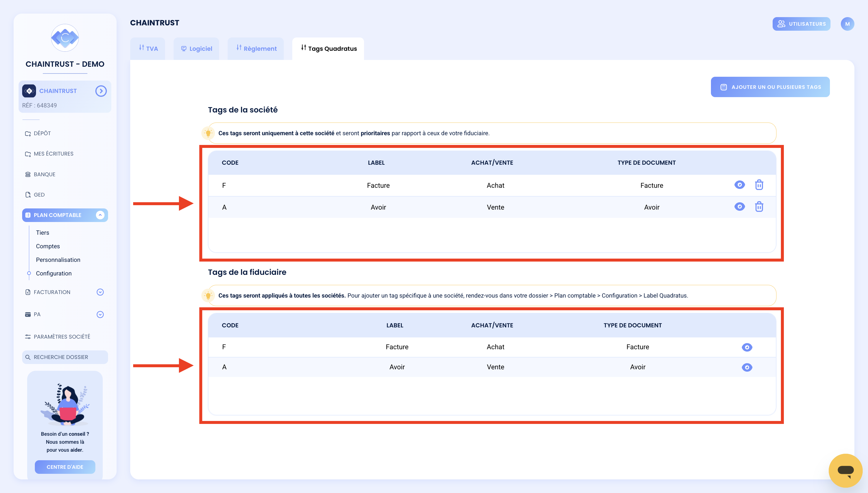Select Comptes under Plan comptable
This screenshot has width=868, height=493.
click(48, 246)
